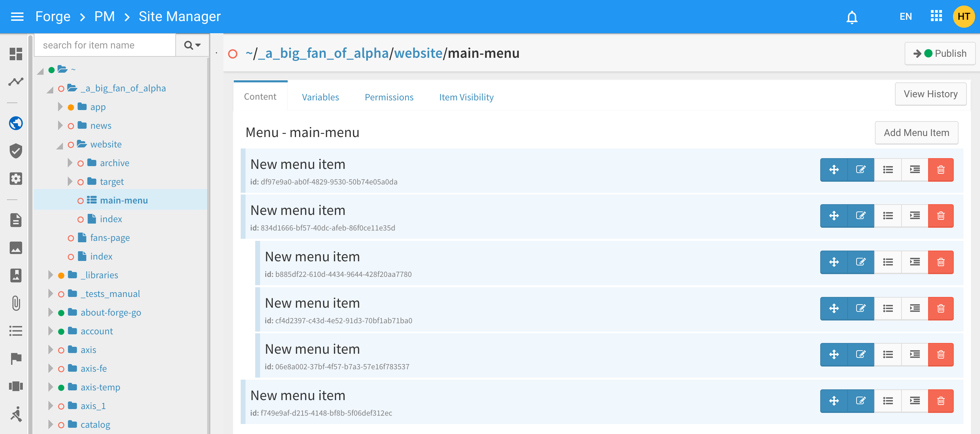Move menu item df97e9a0 with arrows icon
The width and height of the screenshot is (980, 434).
833,170
